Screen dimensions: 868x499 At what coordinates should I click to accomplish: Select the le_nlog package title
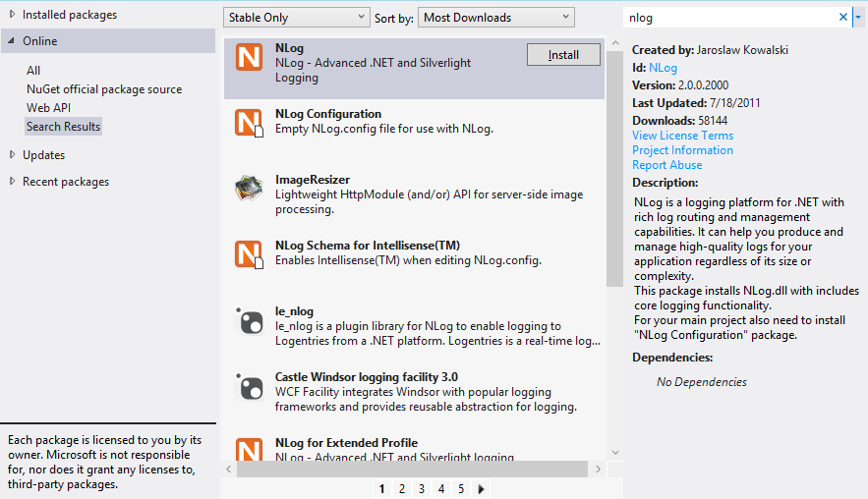(294, 311)
